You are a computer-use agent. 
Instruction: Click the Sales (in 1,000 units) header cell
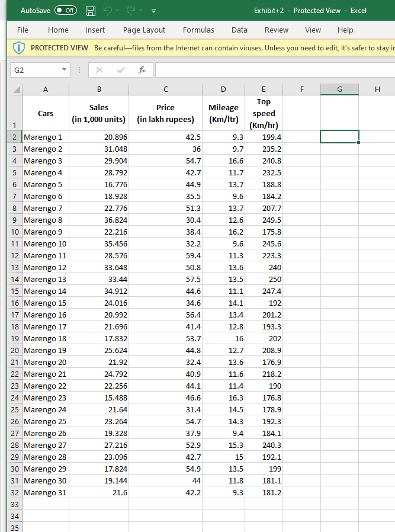[99, 113]
